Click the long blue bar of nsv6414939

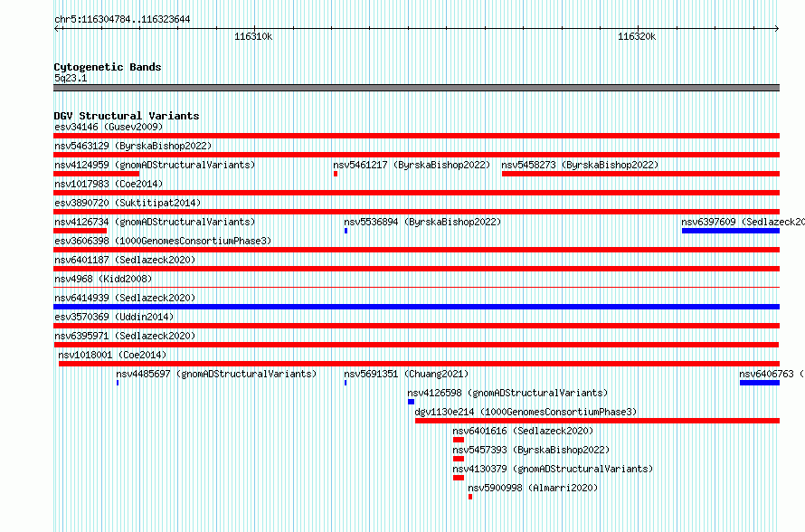(x=416, y=307)
